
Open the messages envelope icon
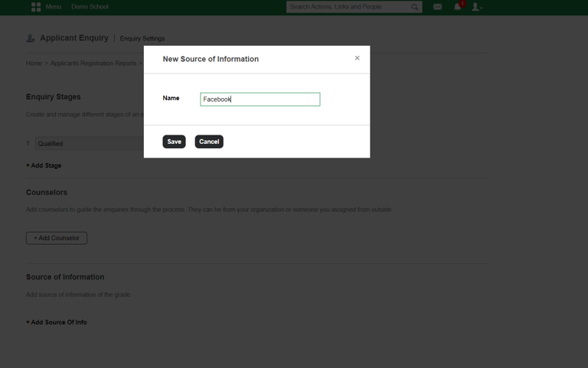437,7
